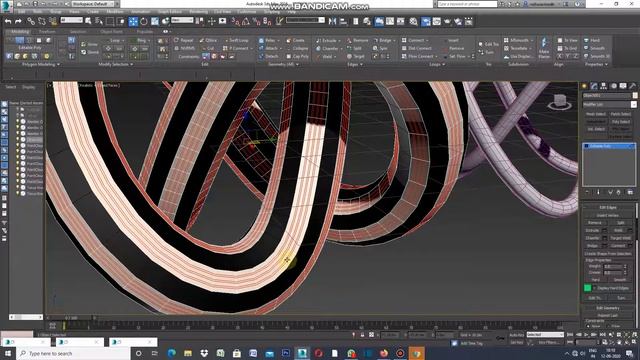Activate the Select and Scale tool
640x360 pixels.
click(155, 21)
